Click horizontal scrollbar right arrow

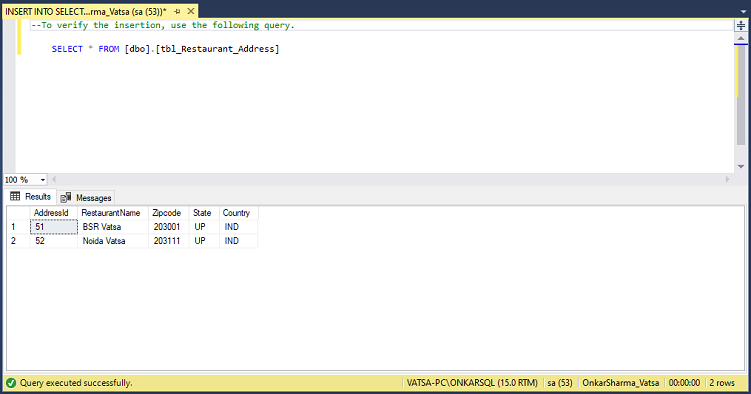tap(727, 180)
